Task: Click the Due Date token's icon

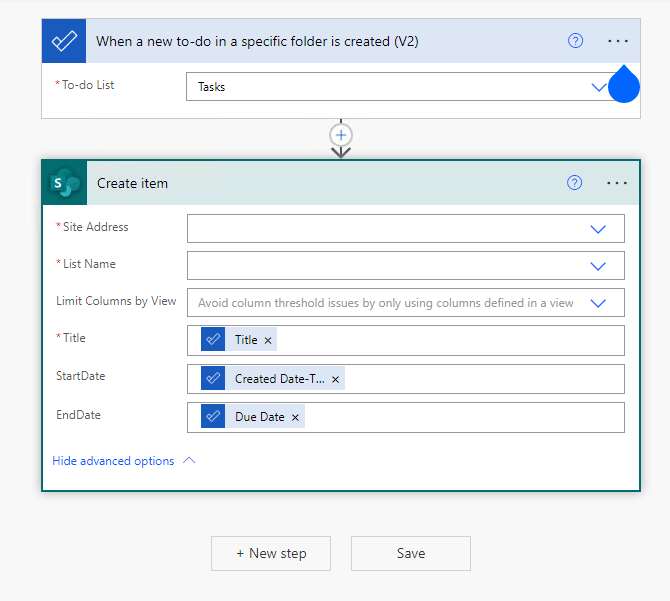Action: 213,416
